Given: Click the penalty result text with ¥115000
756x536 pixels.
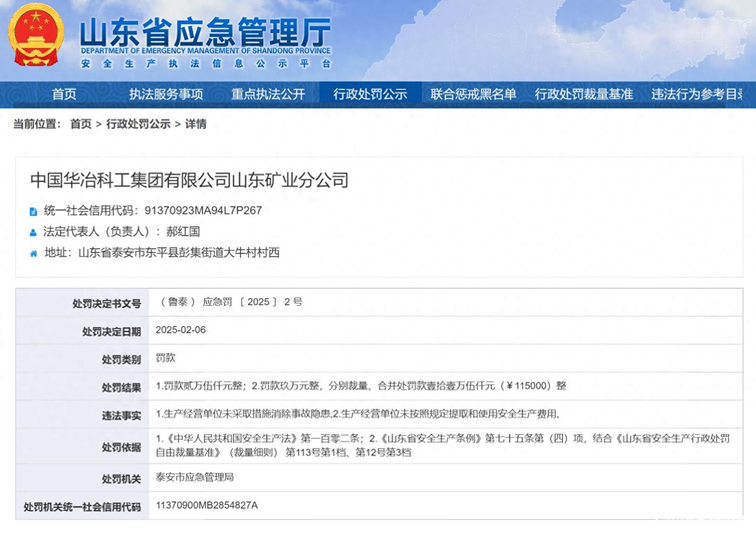Looking at the screenshot, I should pos(361,386).
